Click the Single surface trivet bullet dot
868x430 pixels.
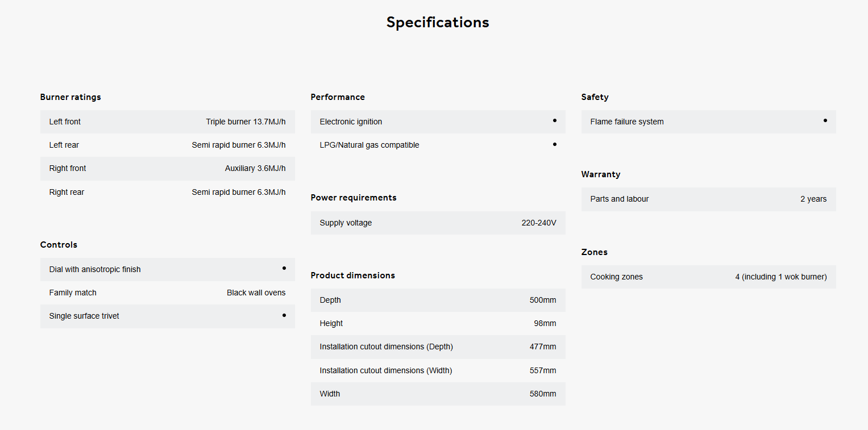(x=284, y=315)
